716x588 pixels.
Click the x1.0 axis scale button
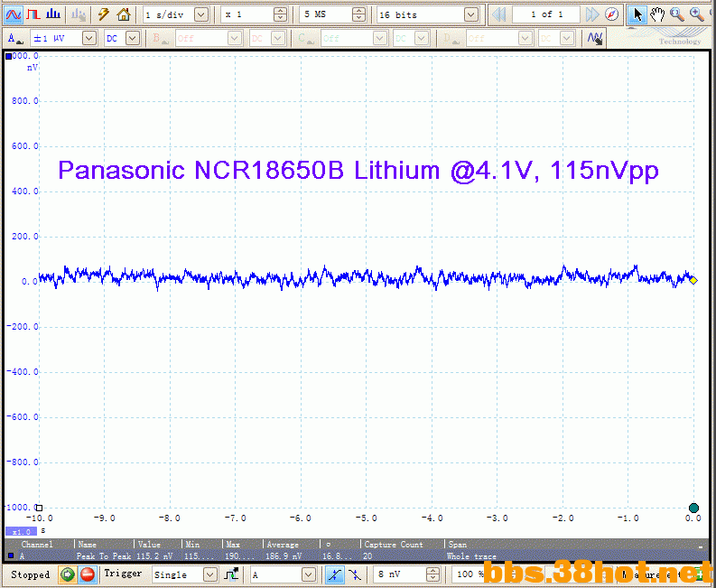click(x=21, y=532)
